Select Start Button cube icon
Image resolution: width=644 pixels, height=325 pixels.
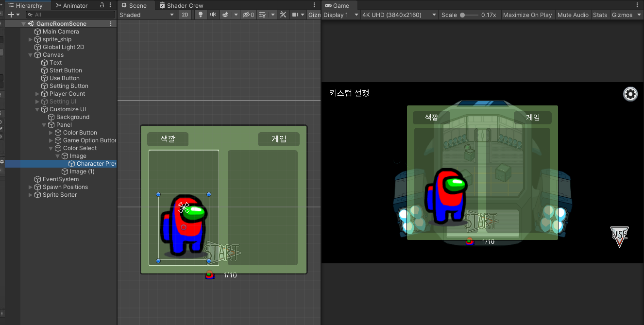[x=44, y=70]
